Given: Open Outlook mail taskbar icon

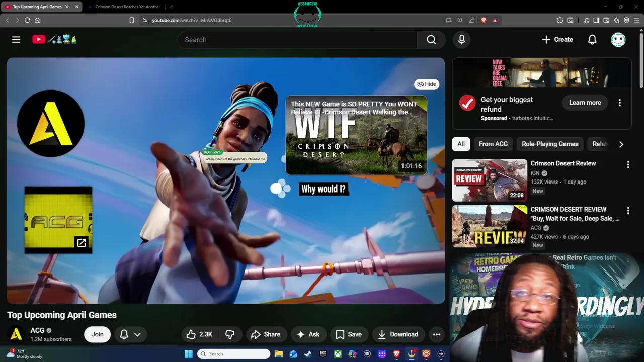Looking at the screenshot, I should [x=293, y=354].
